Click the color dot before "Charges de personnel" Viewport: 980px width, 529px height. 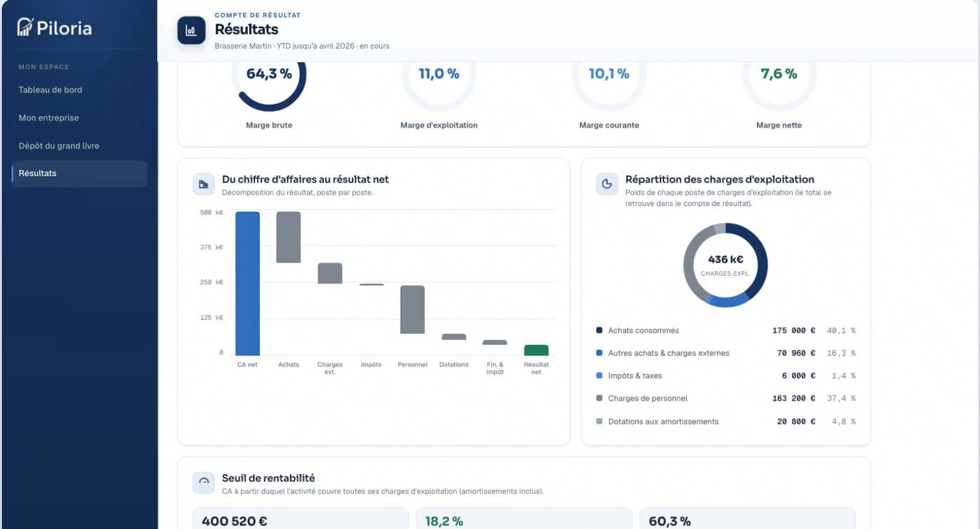tap(599, 398)
